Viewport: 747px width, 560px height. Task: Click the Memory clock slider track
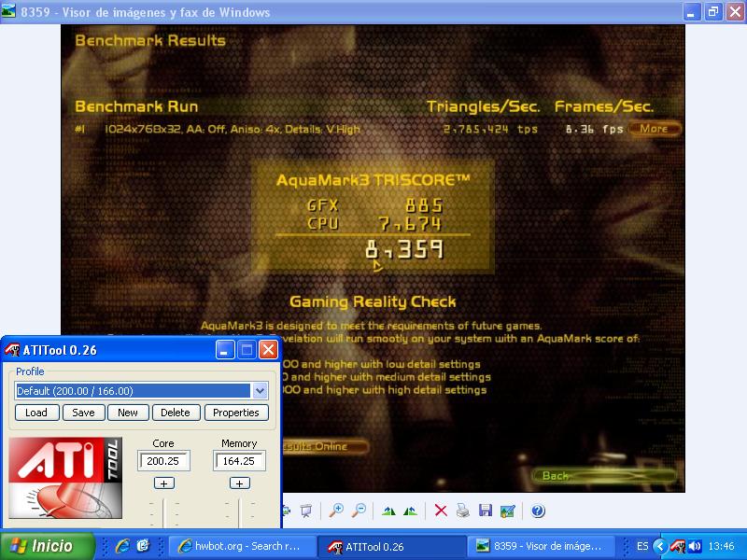click(239, 512)
